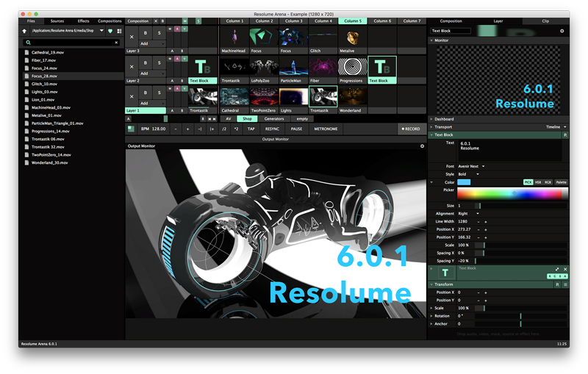Open Layer 1 blend mode Add dropdown
This screenshot has height=374, width=588.
(x=152, y=103)
